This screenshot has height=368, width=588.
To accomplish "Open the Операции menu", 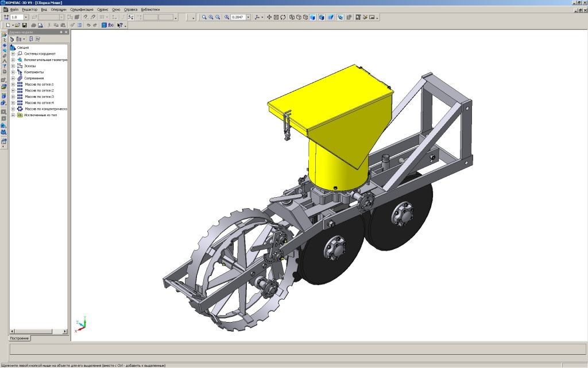I will (x=58, y=10).
